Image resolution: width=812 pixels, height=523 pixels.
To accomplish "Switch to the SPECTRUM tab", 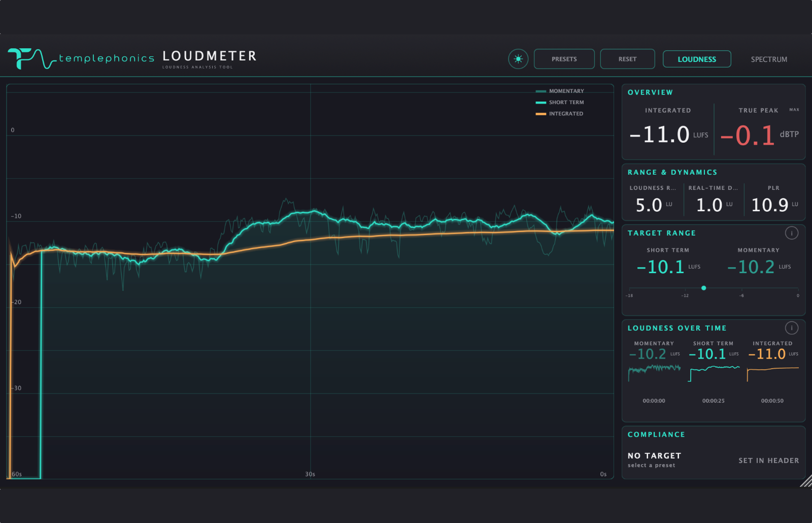I will (769, 59).
